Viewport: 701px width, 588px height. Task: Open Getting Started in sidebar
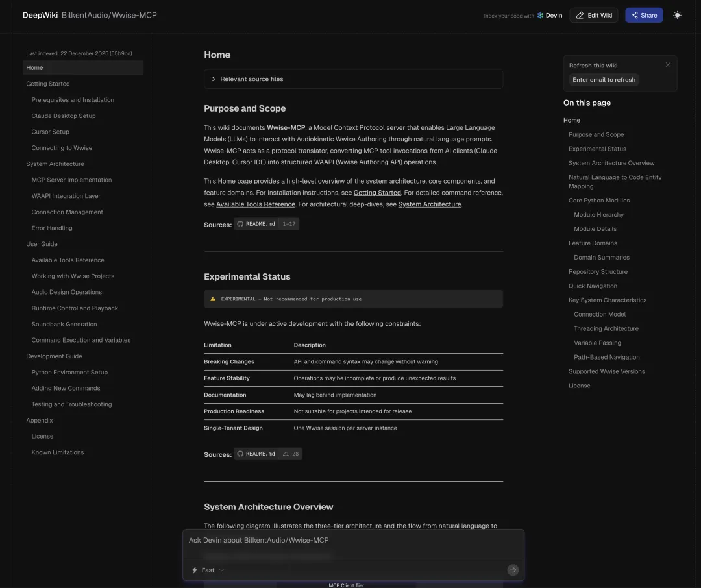pyautogui.click(x=48, y=84)
